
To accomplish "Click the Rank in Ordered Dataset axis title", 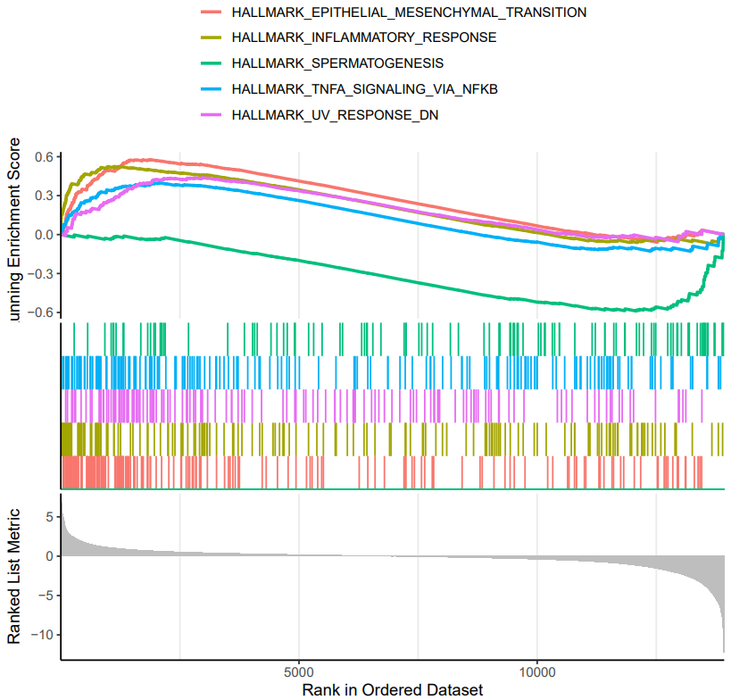I will 393,690.
